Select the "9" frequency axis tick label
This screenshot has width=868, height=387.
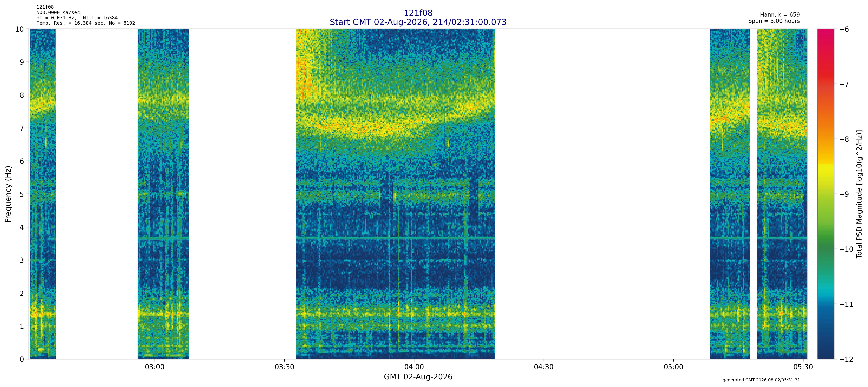(22, 62)
